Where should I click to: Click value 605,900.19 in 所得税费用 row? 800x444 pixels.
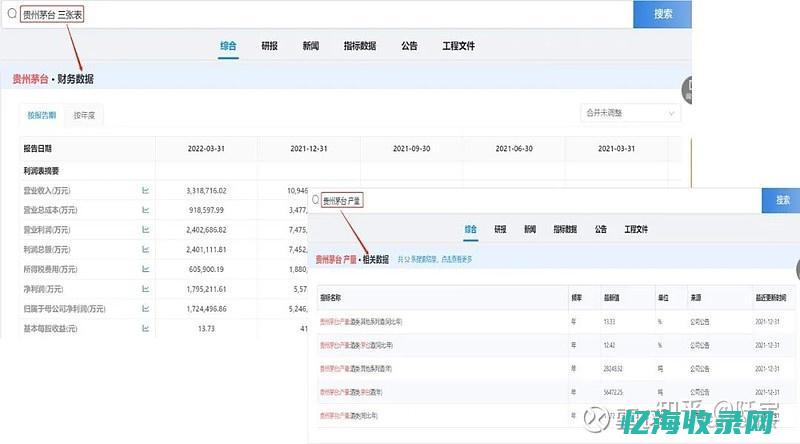(206, 269)
